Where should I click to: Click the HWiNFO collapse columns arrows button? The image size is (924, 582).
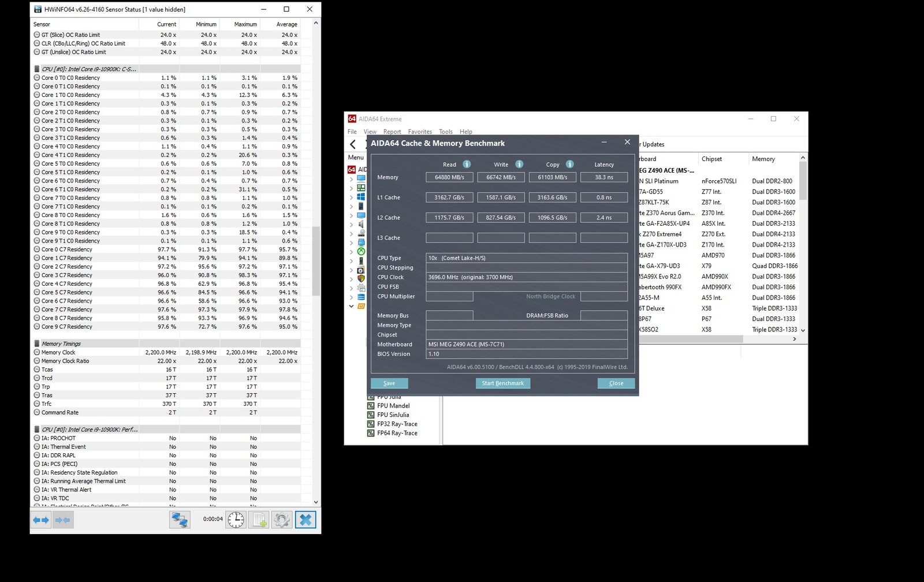point(63,520)
